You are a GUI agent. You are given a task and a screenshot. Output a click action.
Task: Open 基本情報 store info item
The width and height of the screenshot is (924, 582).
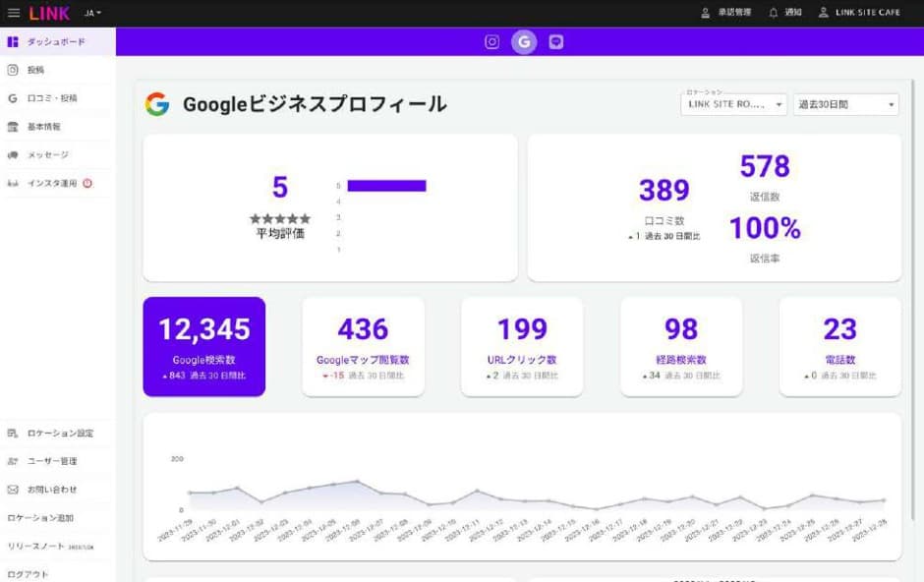pyautogui.click(x=58, y=126)
